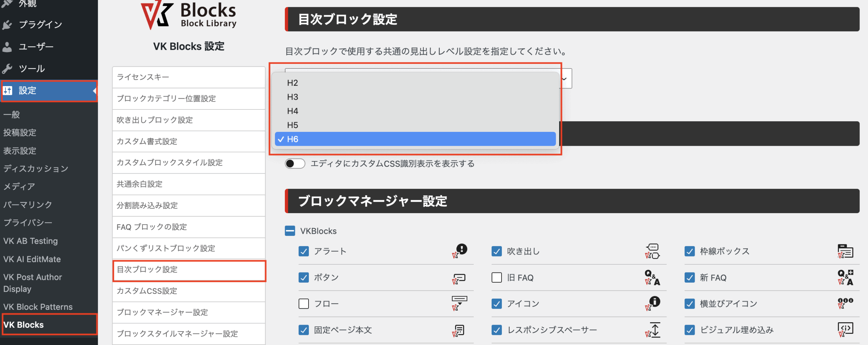The image size is (868, 345).
Task: Click the レスポンシブスペーサー spacer icon
Action: click(x=653, y=330)
